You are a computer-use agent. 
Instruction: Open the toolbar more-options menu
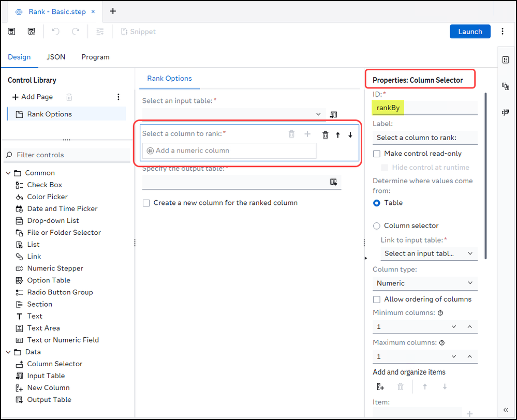503,32
